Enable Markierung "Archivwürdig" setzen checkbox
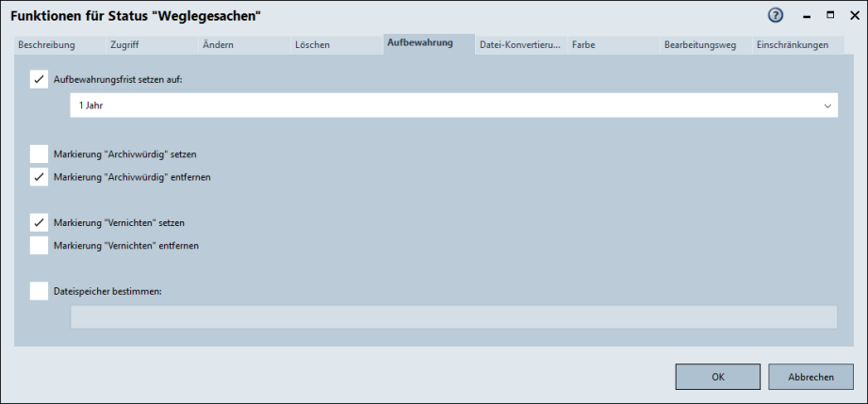The width and height of the screenshot is (868, 404). [x=39, y=154]
